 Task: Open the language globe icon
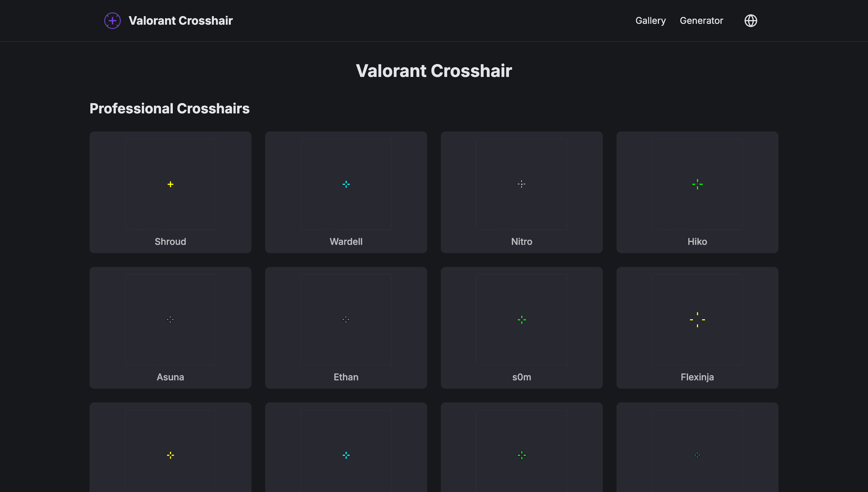tap(751, 21)
